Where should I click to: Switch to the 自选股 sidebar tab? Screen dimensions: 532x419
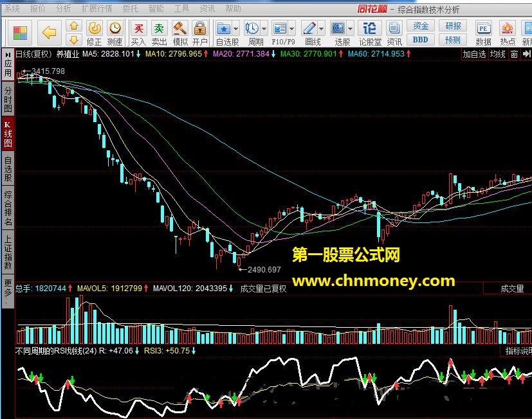coord(8,168)
